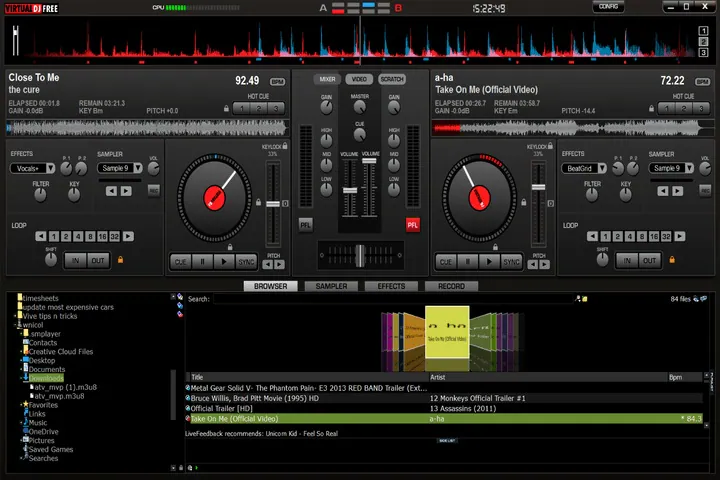Viewport: 720px width, 480px height.
Task: Click the right deck KEY knob
Action: point(625,195)
